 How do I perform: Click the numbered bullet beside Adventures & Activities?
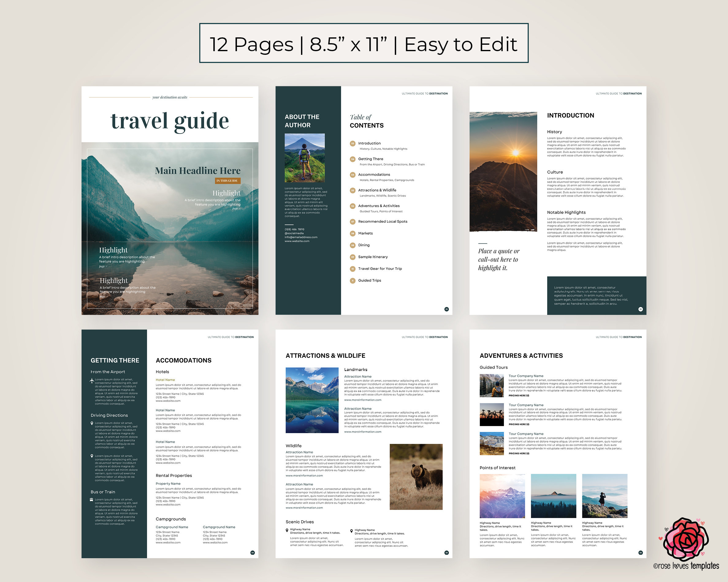353,206
